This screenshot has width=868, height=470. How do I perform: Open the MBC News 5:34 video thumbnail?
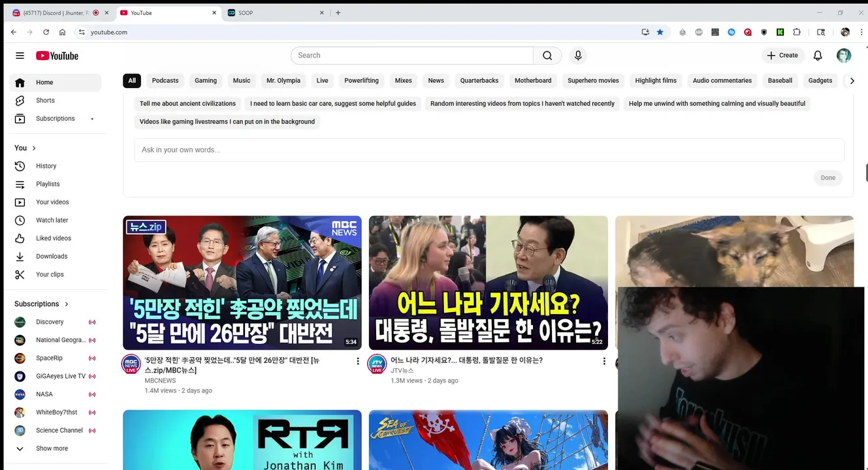242,283
